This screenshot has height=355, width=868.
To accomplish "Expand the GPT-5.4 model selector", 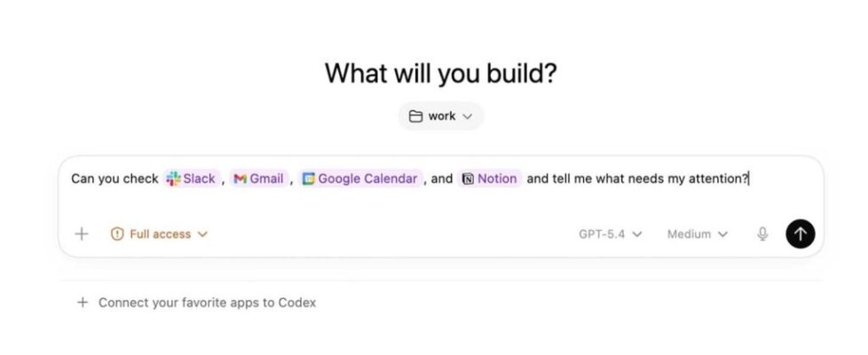I will point(610,234).
